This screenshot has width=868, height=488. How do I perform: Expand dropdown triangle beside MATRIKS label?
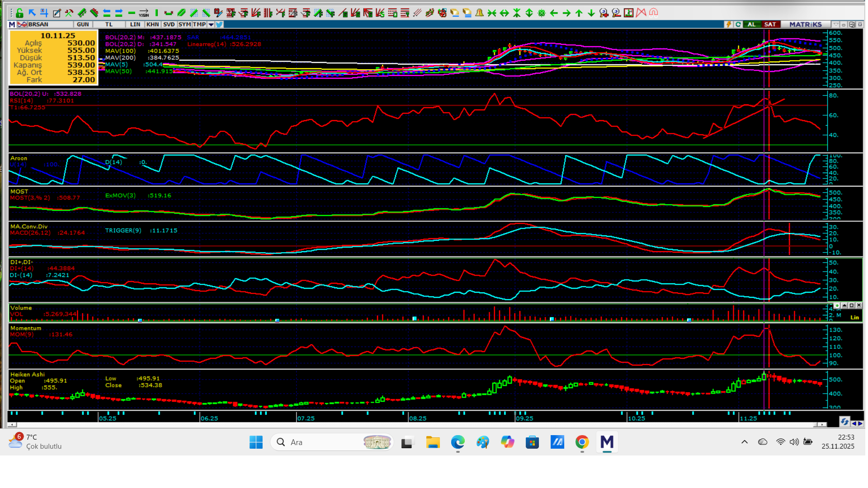(835, 24)
